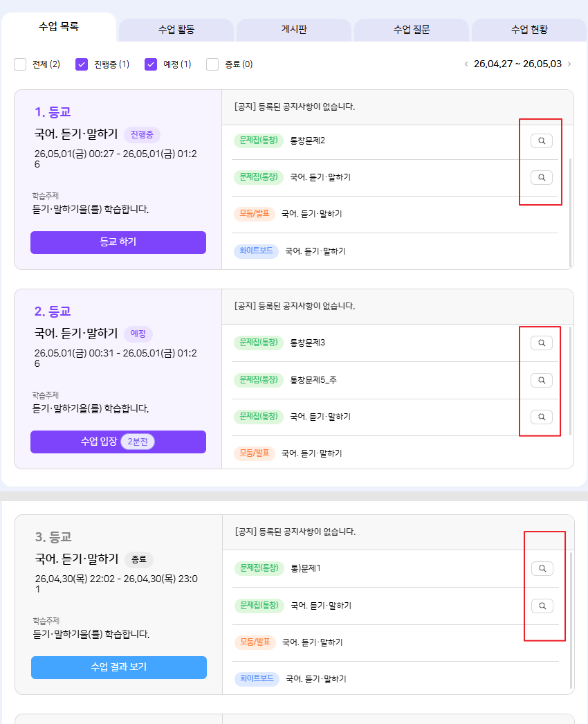The image size is (588, 724).
Task: Click the magnifier icon for 통창문제2
Action: coord(542,141)
